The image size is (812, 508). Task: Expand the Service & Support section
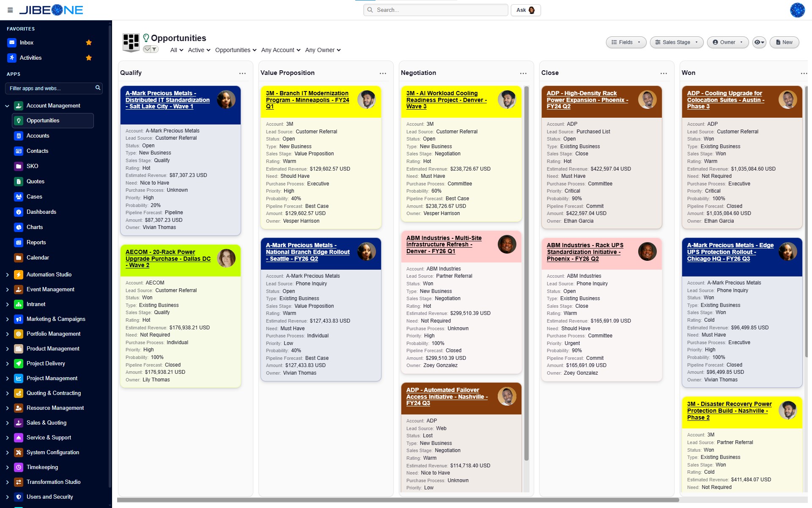[x=7, y=438]
